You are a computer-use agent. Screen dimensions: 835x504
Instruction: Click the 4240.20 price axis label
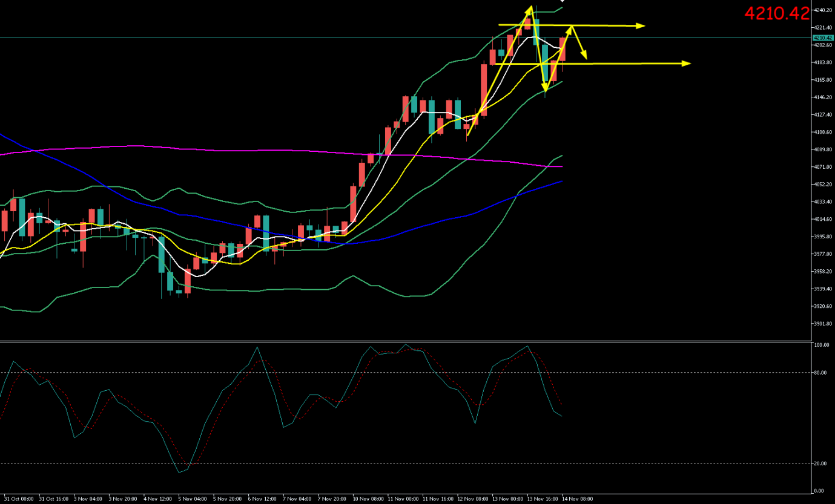(x=823, y=10)
